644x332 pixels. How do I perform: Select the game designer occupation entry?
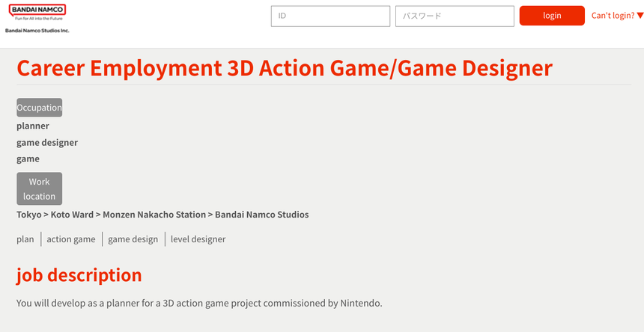[x=47, y=142]
